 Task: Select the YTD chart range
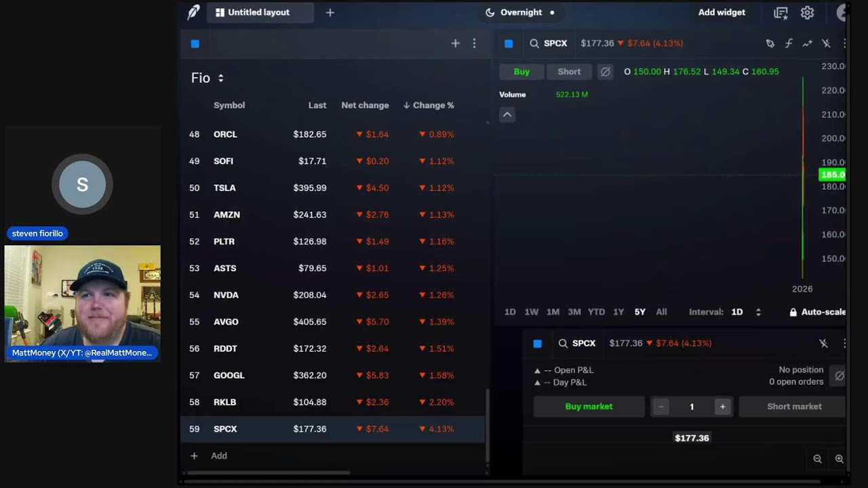tap(596, 312)
